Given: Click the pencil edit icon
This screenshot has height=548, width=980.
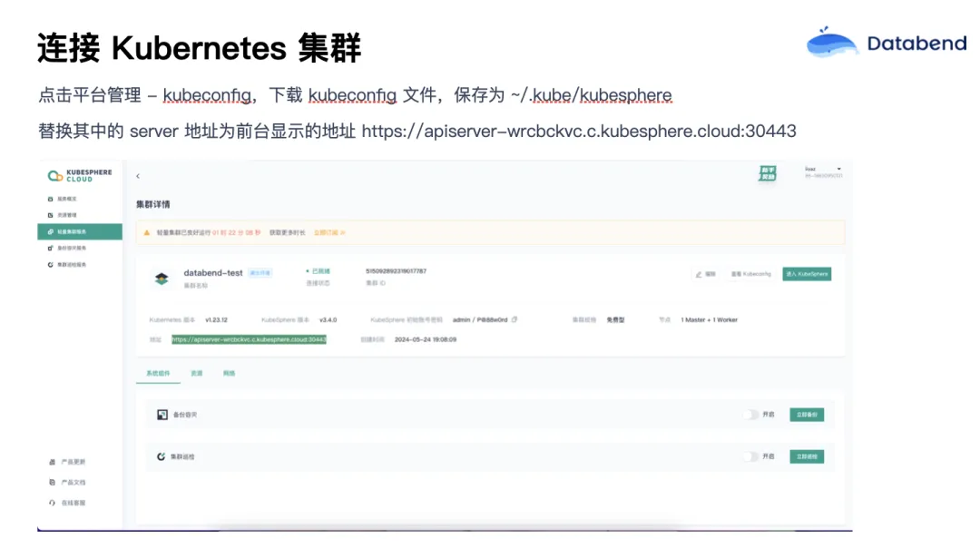Looking at the screenshot, I should (699, 274).
